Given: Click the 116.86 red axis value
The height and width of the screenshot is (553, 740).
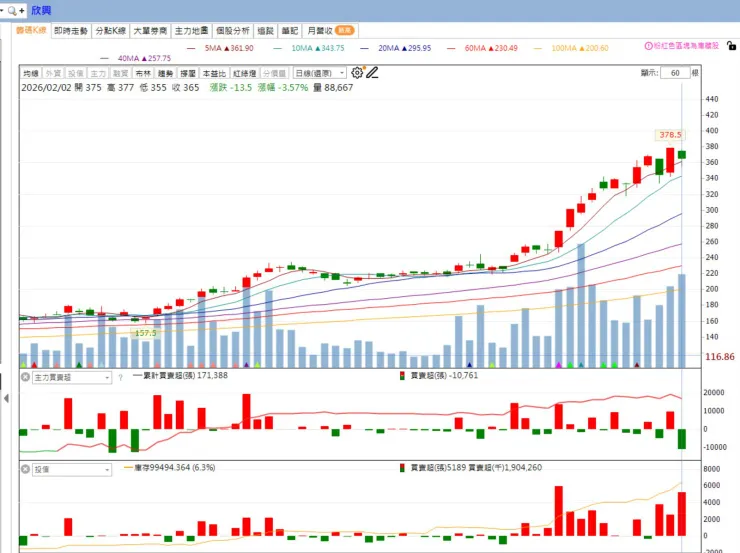Looking at the screenshot, I should tap(720, 357).
